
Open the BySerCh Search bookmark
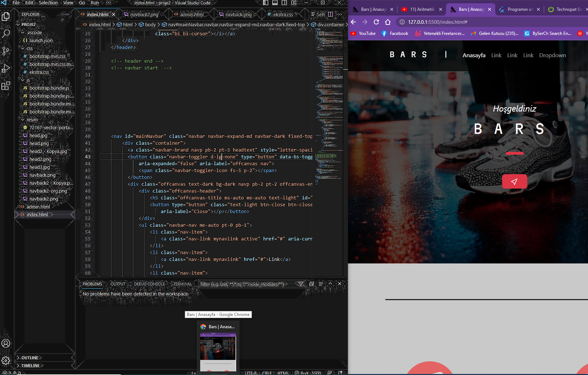tap(548, 33)
